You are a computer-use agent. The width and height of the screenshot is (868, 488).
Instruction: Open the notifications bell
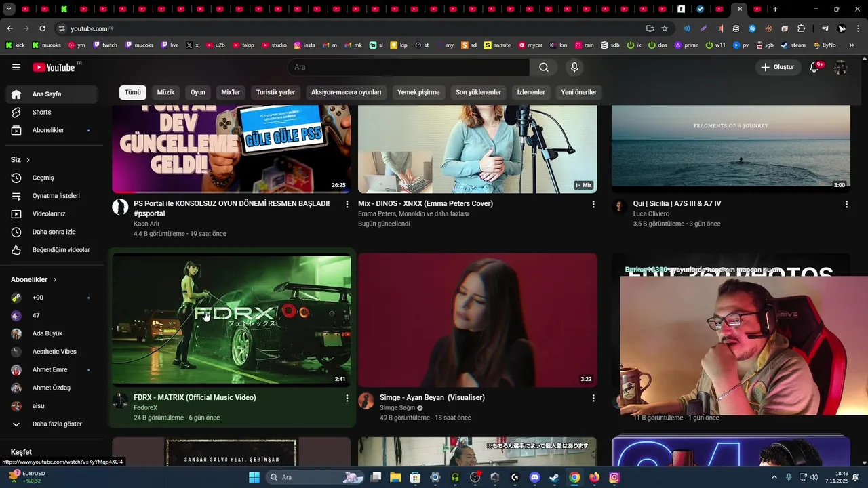coord(815,67)
